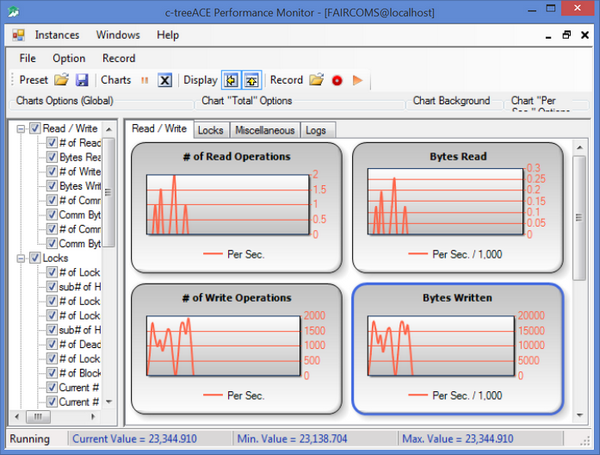Screen dimensions: 600x455
Task: Select the first Display layout icon
Action: pos(231,80)
